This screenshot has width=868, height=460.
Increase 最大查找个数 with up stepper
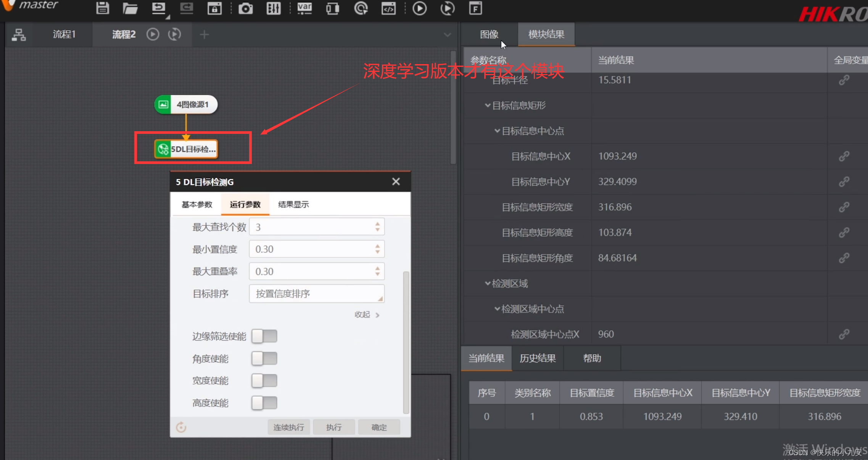377,224
